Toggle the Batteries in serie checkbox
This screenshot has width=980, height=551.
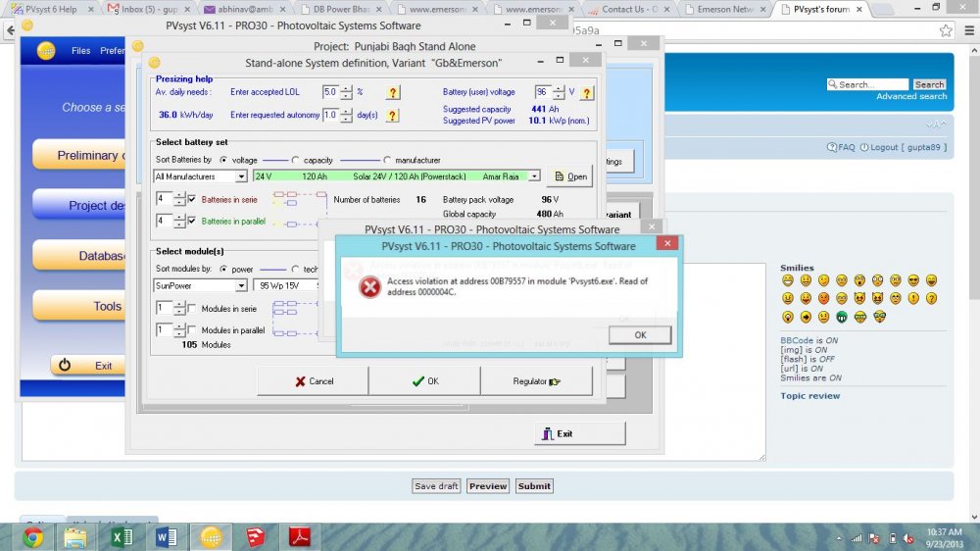[x=192, y=199]
